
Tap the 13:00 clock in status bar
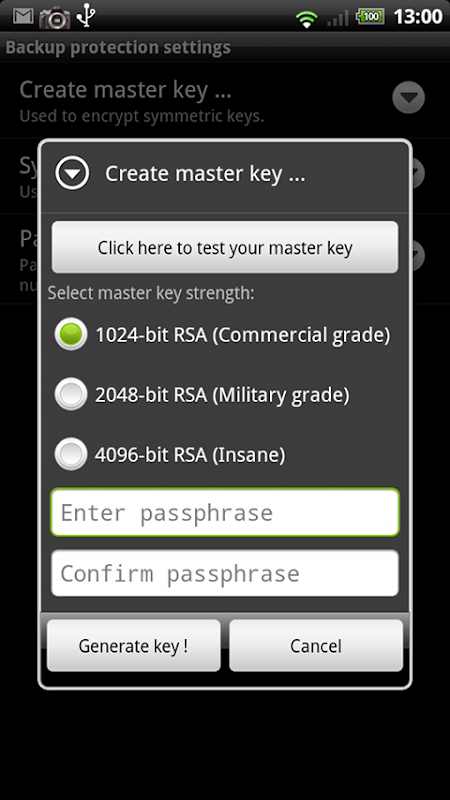[x=418, y=16]
